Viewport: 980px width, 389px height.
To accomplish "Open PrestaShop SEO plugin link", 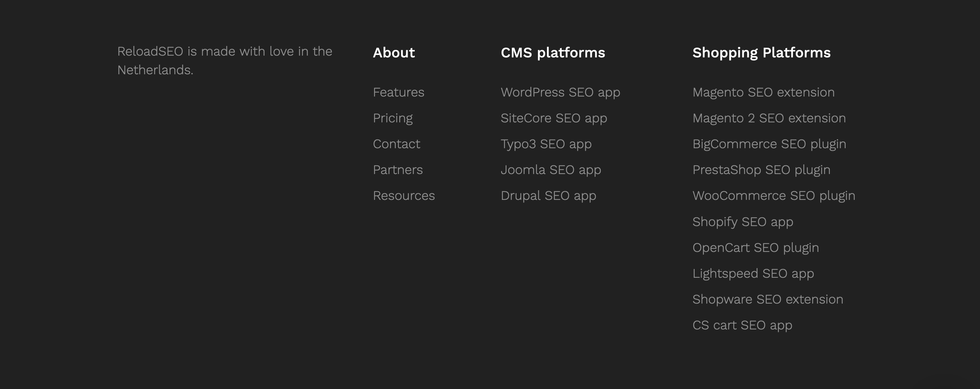I will (761, 170).
